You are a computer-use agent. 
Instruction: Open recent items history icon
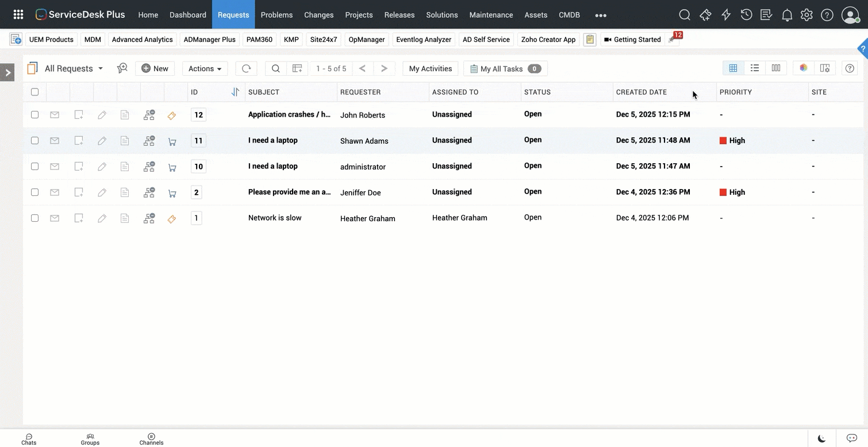click(x=746, y=15)
